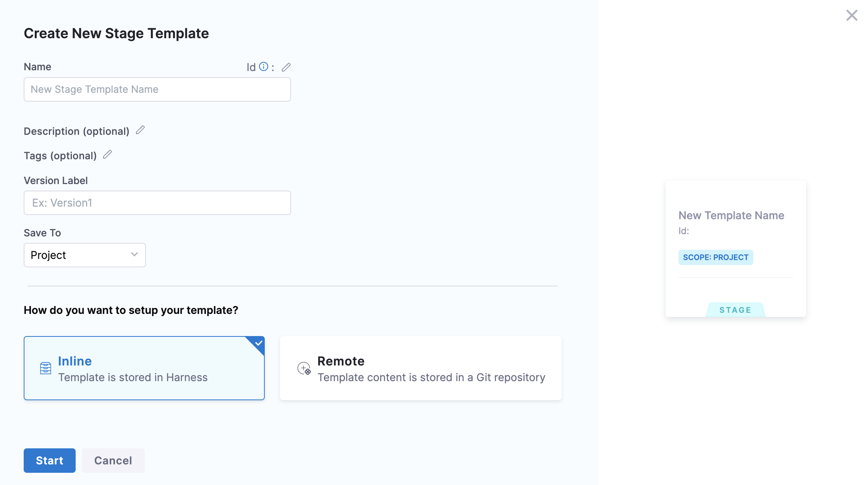Expand the Description (optional) field
Viewport: 868px width, 485px height.
click(x=76, y=131)
